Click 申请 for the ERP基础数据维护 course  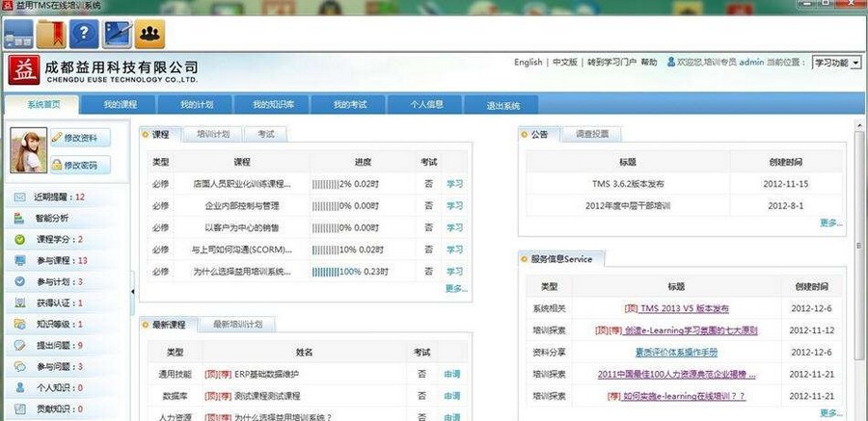[x=451, y=374]
